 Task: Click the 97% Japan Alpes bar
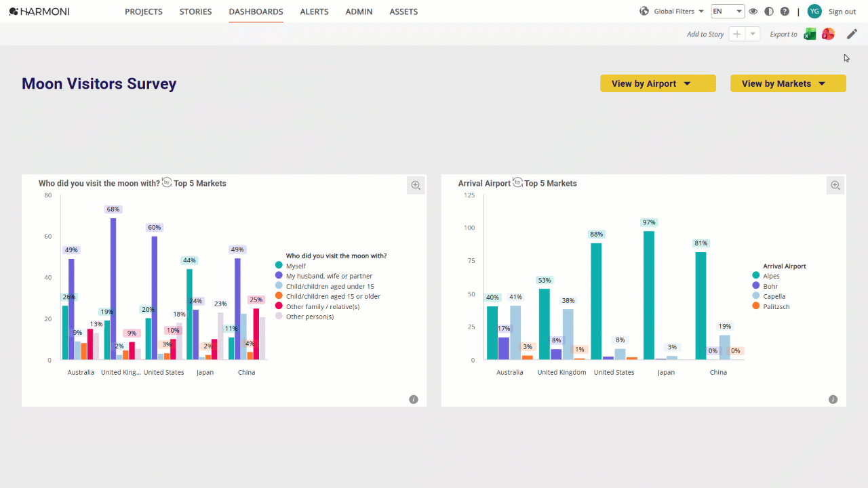649,296
